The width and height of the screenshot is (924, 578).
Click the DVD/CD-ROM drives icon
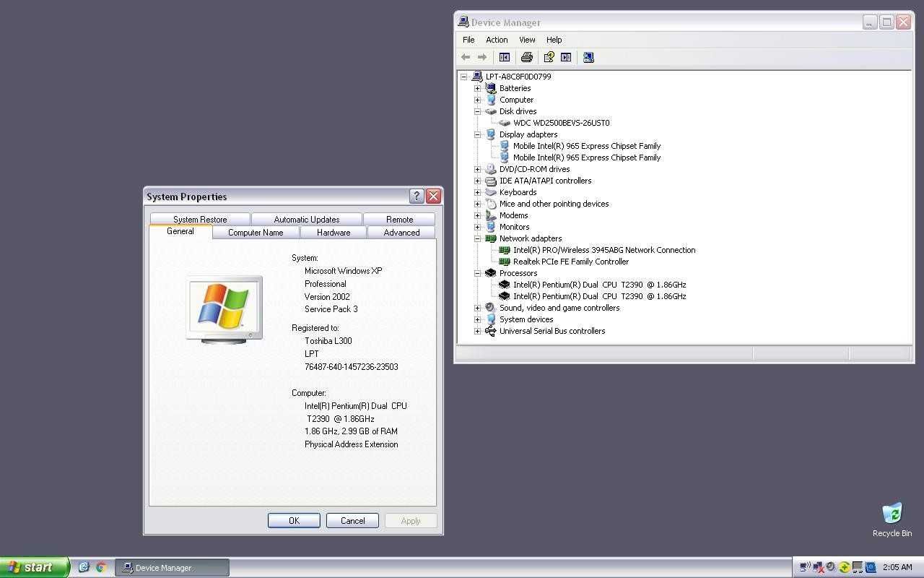(491, 169)
